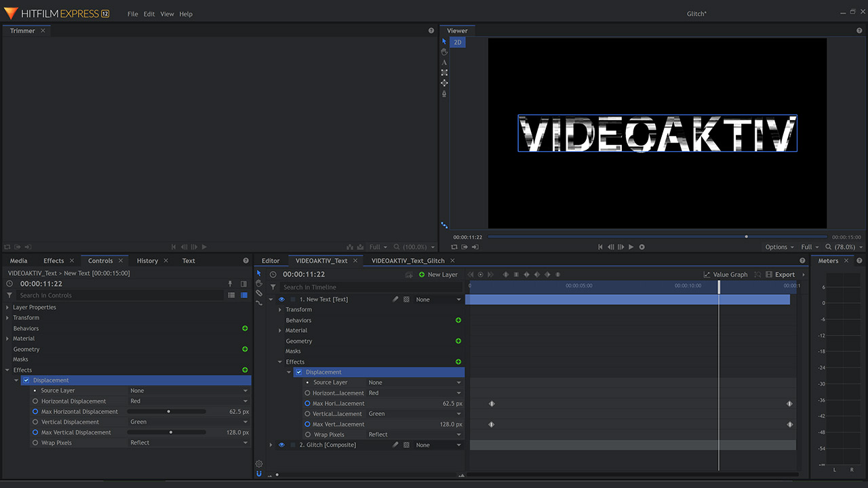Screen dimensions: 868x488
Task: Open the Wrap Pixels dropdown in Controls
Action: pos(189,443)
